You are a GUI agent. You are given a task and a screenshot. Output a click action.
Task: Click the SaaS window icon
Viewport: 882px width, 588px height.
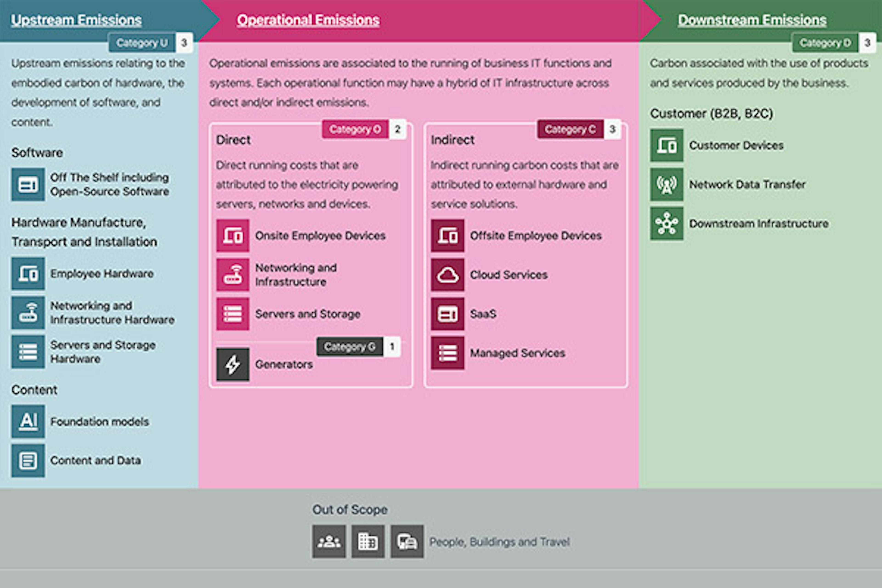point(447,314)
